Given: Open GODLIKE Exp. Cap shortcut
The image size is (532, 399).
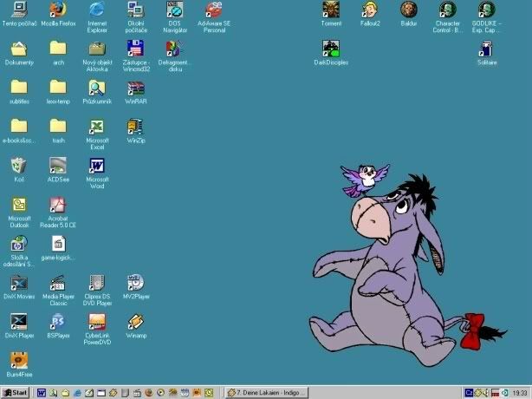Looking at the screenshot, I should tap(487, 17).
